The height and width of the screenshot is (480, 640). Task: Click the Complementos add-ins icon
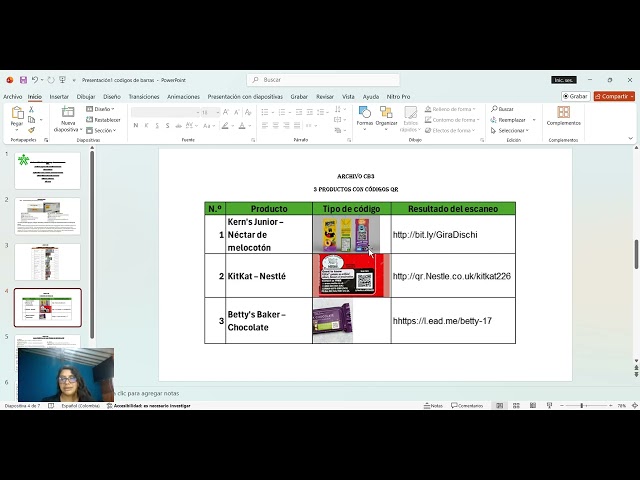563,112
